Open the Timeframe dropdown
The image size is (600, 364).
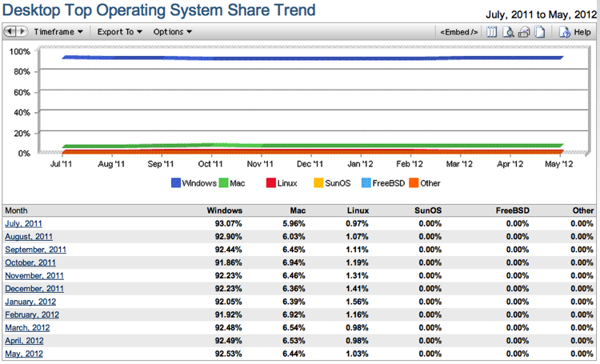58,32
